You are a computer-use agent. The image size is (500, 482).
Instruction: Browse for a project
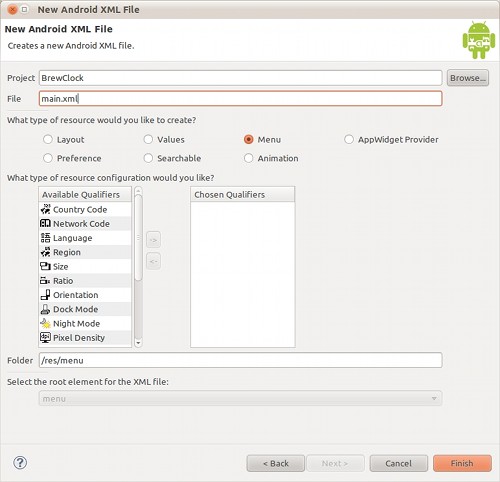pos(468,78)
